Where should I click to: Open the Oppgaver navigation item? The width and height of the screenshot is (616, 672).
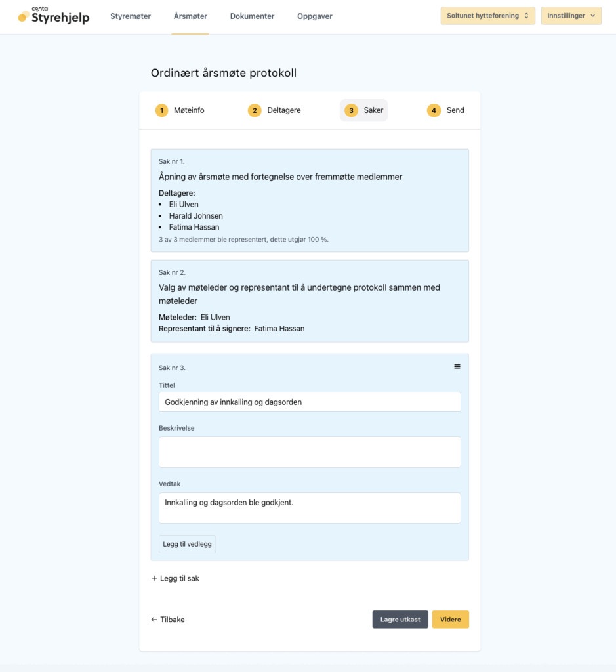(x=315, y=16)
